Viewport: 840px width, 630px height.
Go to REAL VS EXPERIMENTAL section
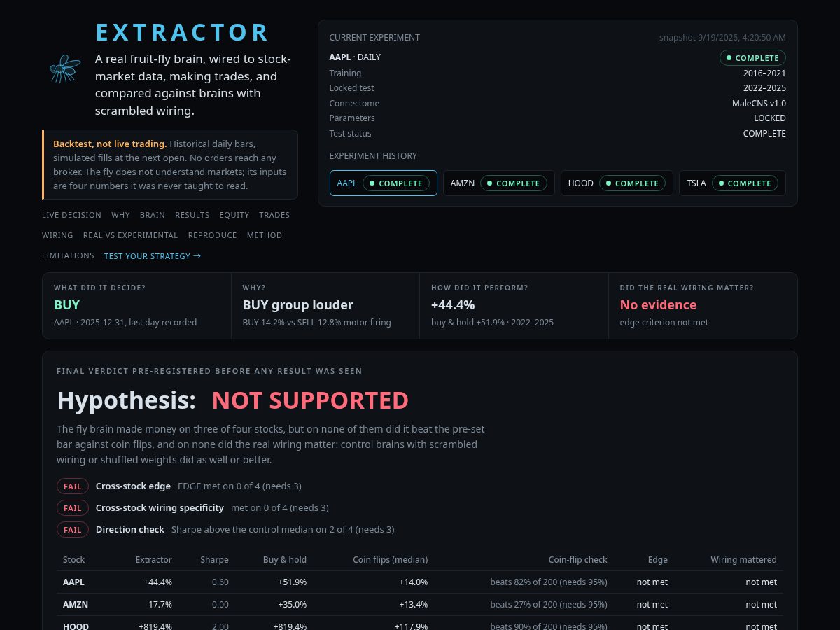[131, 235]
